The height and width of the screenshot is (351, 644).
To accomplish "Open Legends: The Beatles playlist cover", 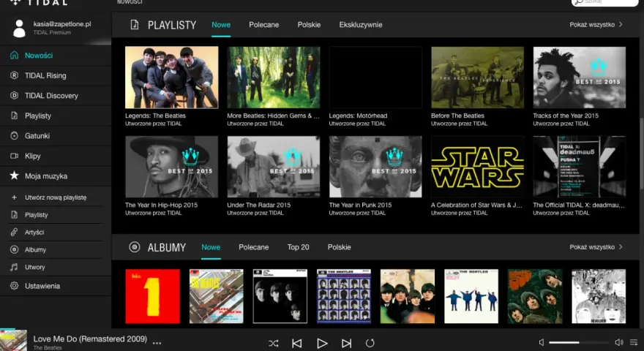I will pos(172,78).
